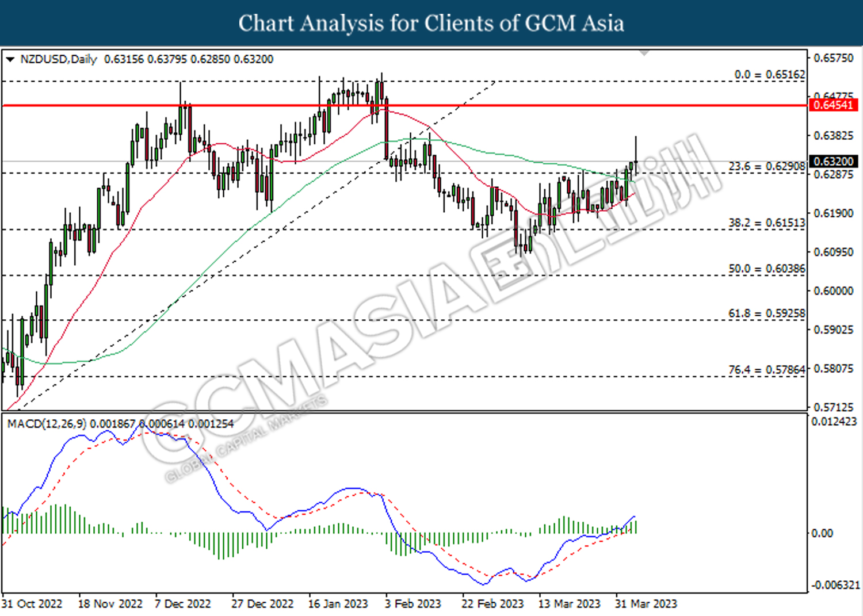Viewport: 863px width, 616px height.
Task: Click the date label 31 Mar 2023
Action: 646,604
